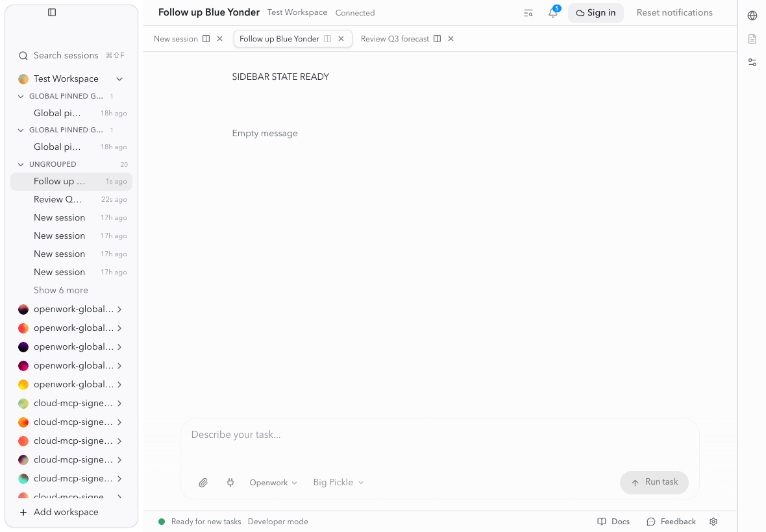Screen dimensions: 766x532
Task: Open the Big Pickle model dropdown
Action: pos(338,483)
